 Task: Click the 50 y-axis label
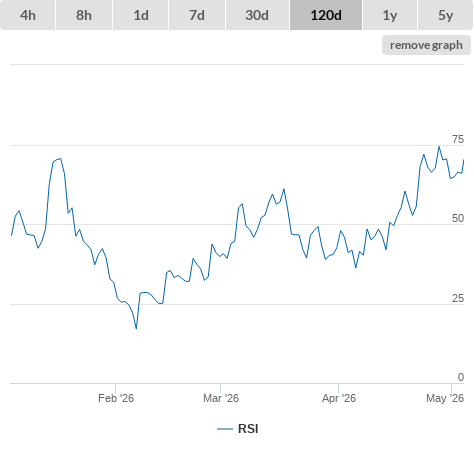pos(458,218)
